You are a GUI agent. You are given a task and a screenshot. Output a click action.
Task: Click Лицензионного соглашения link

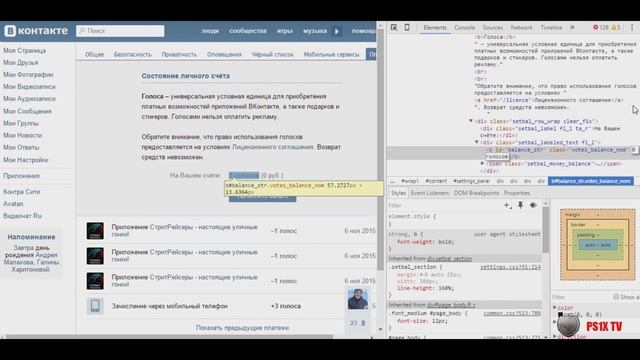coord(273,147)
